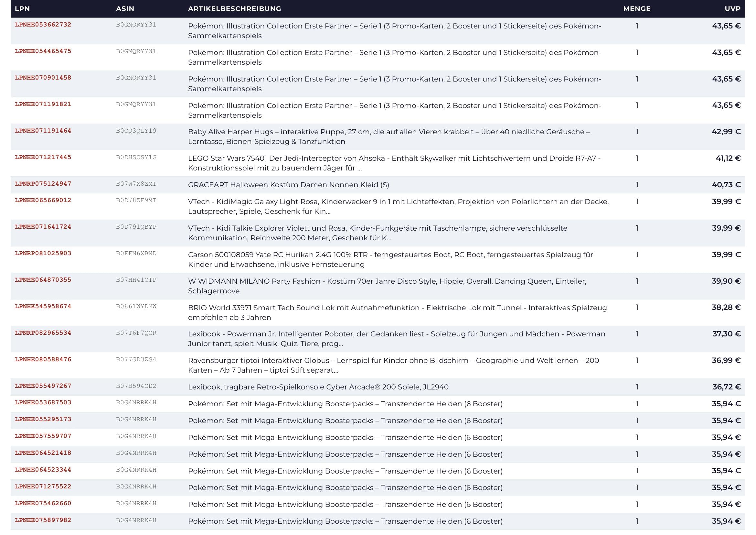The width and height of the screenshot is (756, 535).
Task: Select LPN code LPNHE080588476
Action: [x=43, y=359]
